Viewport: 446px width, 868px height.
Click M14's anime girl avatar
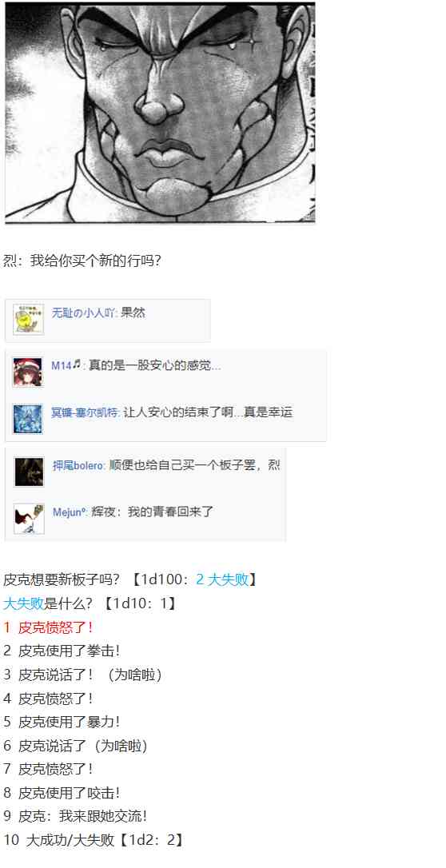28,372
